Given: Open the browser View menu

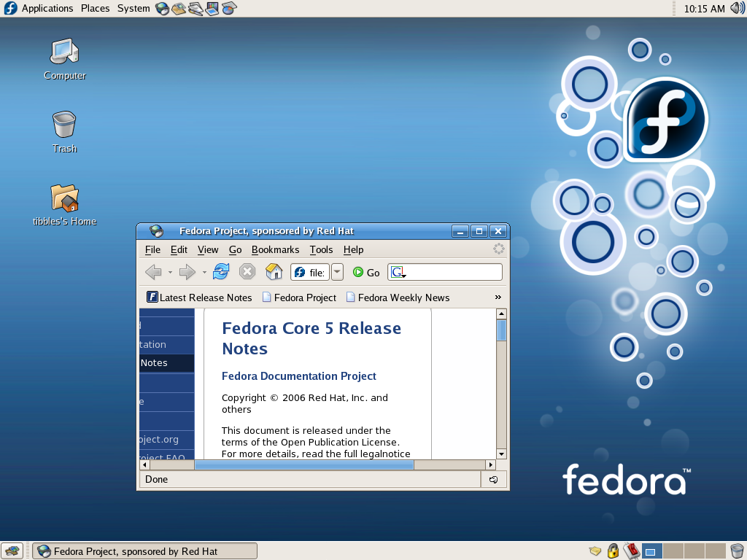Looking at the screenshot, I should click(x=208, y=249).
